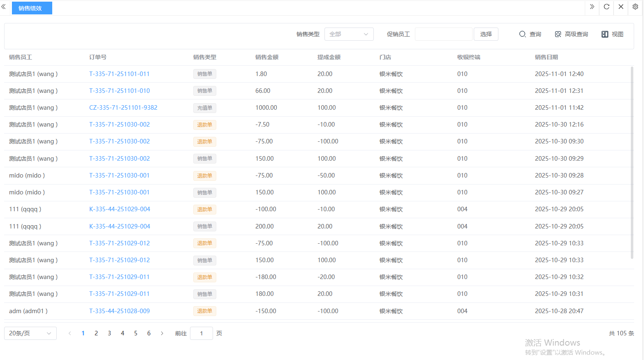Image resolution: width=644 pixels, height=360 pixels.
Task: Open order link T-335-71-251101-011
Action: pyautogui.click(x=119, y=74)
